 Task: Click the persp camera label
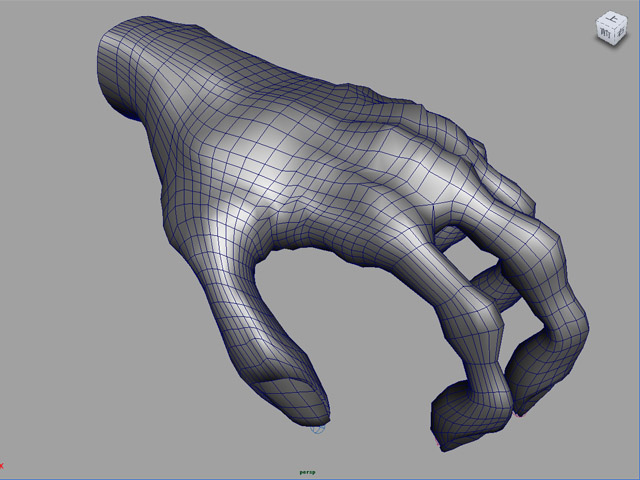(x=308, y=472)
